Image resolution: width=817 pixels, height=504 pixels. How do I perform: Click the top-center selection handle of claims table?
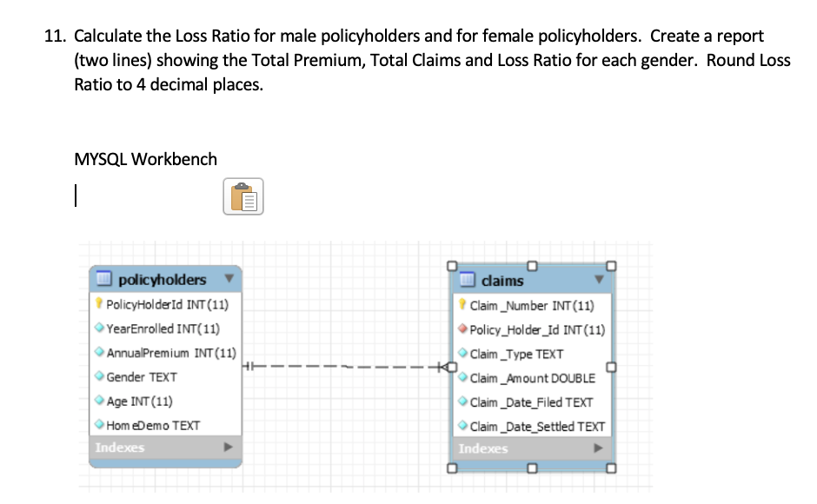(x=532, y=266)
